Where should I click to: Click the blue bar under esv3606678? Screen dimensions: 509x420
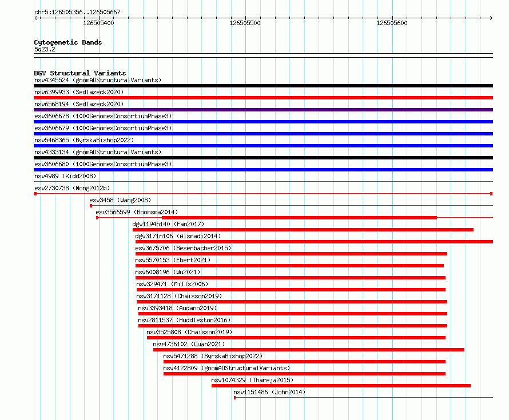[x=263, y=122]
